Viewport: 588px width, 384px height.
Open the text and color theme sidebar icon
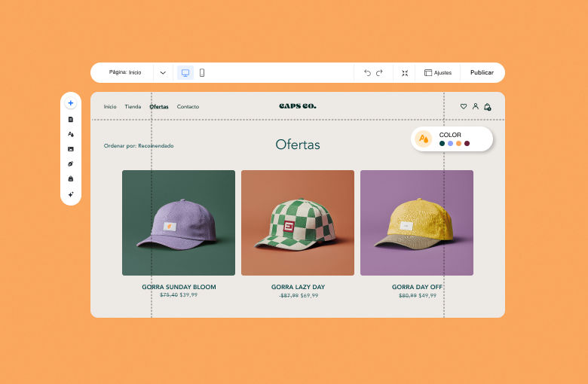coord(71,134)
